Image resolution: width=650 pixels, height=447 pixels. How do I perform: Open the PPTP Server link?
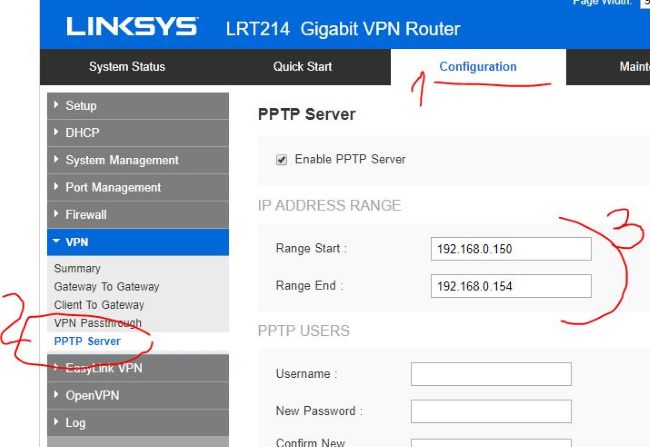pos(87,341)
